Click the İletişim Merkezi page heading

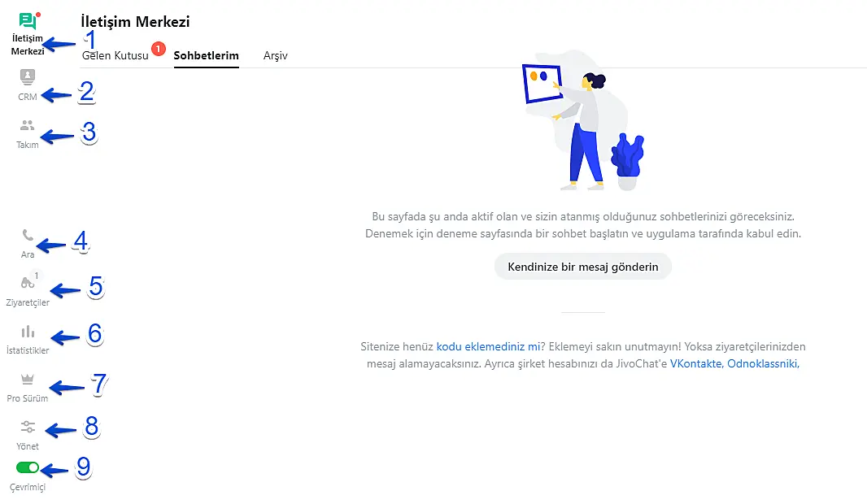coord(136,22)
